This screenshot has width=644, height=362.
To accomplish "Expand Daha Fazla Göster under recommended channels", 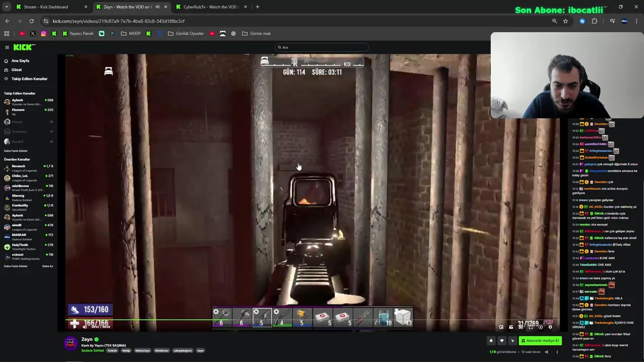I will tap(16, 266).
